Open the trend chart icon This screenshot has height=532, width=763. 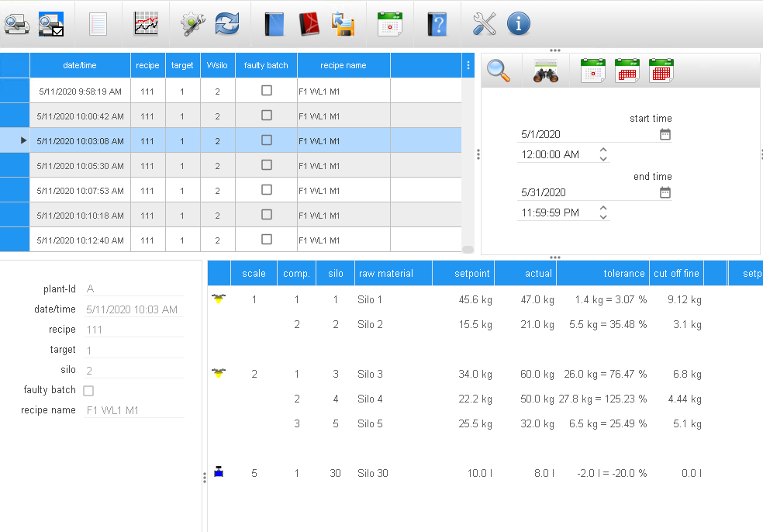tap(146, 24)
